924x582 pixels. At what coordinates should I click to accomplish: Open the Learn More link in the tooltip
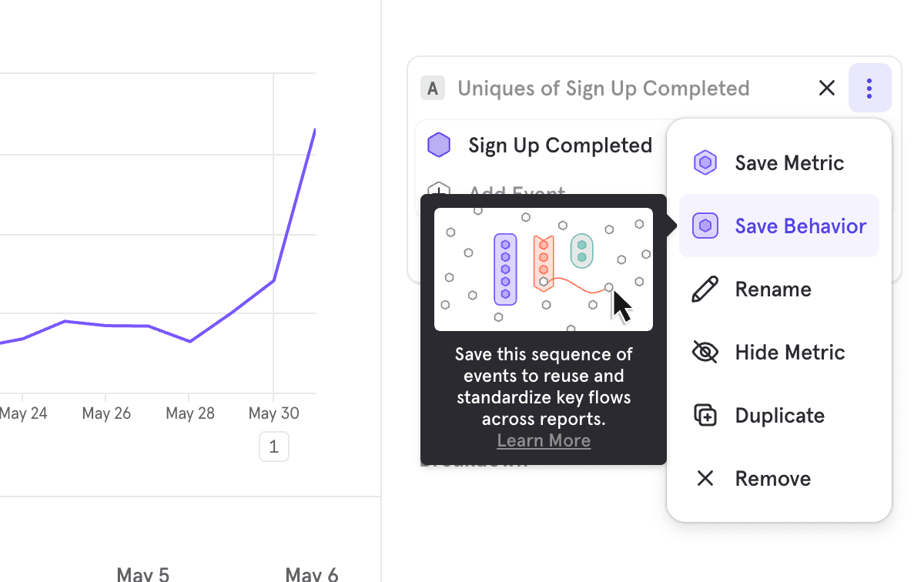(544, 440)
